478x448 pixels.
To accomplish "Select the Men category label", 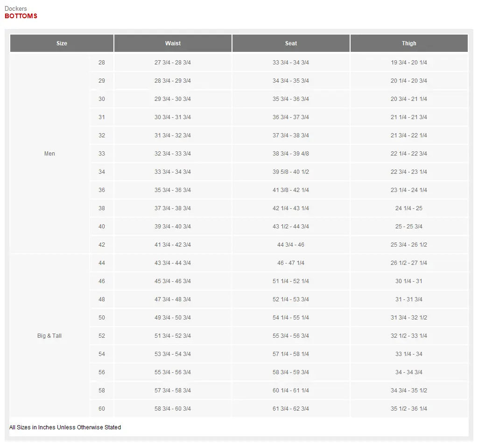I will [x=49, y=154].
